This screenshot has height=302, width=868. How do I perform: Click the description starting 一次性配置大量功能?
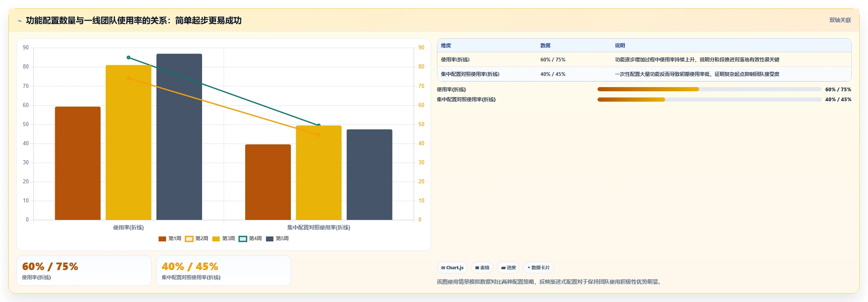pos(697,74)
